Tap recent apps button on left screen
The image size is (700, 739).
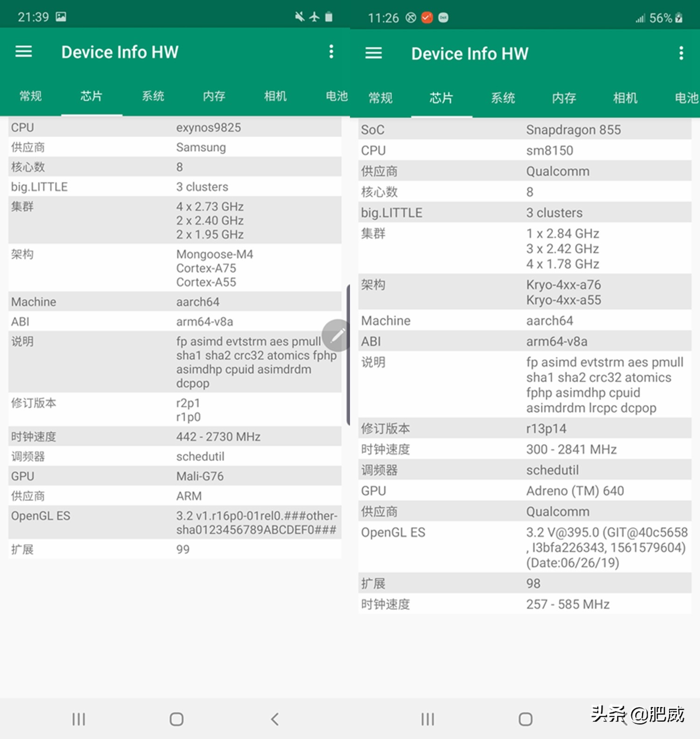(78, 719)
